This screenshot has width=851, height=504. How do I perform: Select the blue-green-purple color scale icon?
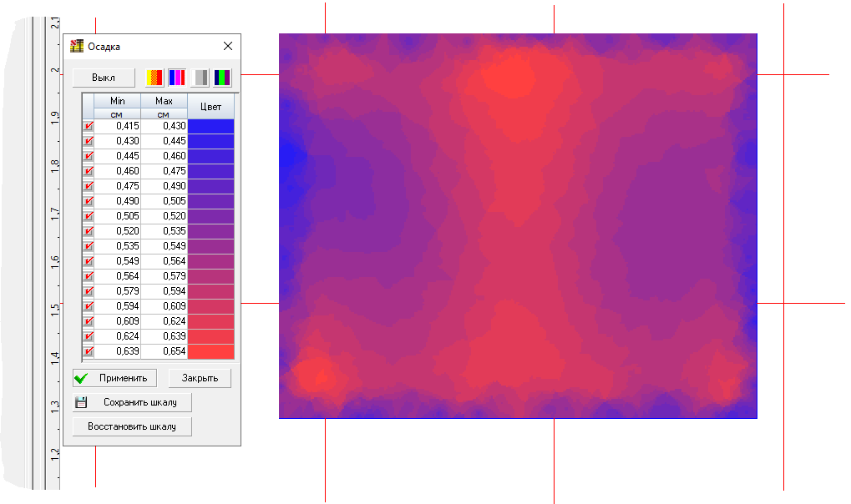point(222,78)
